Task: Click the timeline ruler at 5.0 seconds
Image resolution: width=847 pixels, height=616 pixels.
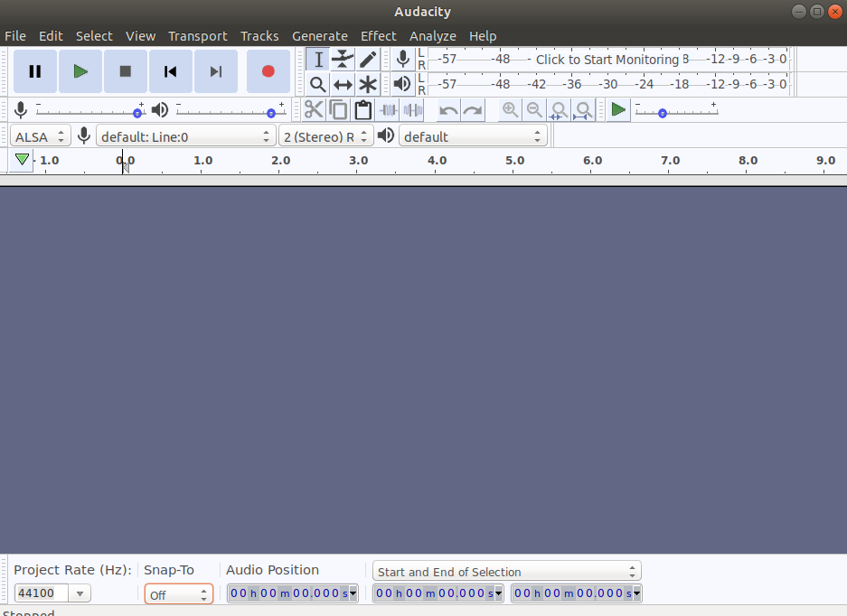Action: coord(513,161)
